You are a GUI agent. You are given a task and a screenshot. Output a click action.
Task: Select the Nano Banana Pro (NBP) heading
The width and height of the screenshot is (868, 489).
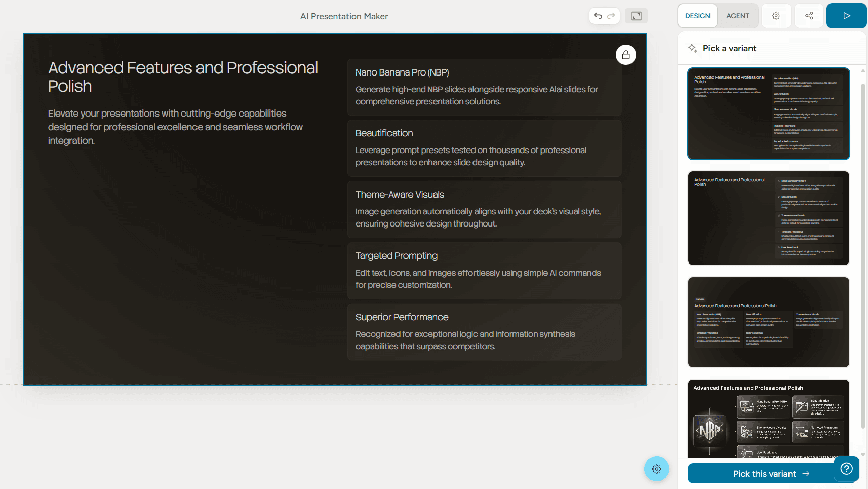[x=402, y=72]
